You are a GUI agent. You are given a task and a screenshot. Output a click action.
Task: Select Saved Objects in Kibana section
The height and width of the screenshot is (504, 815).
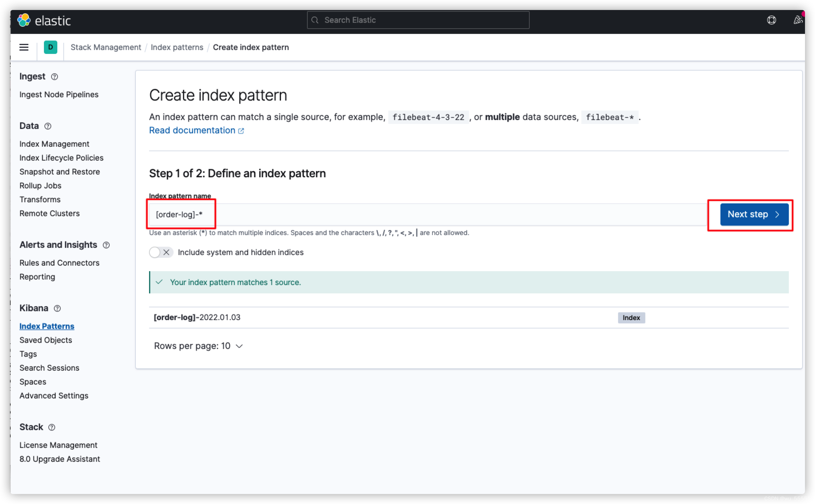click(x=46, y=340)
